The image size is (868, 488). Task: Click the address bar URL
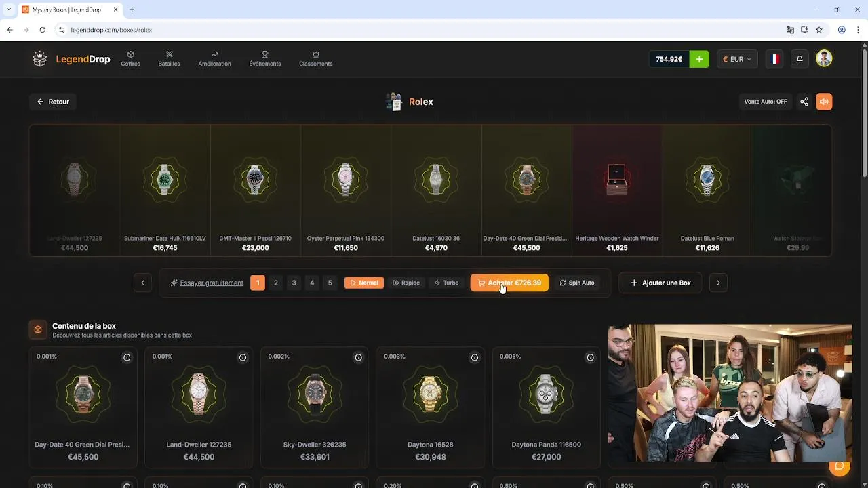click(111, 30)
